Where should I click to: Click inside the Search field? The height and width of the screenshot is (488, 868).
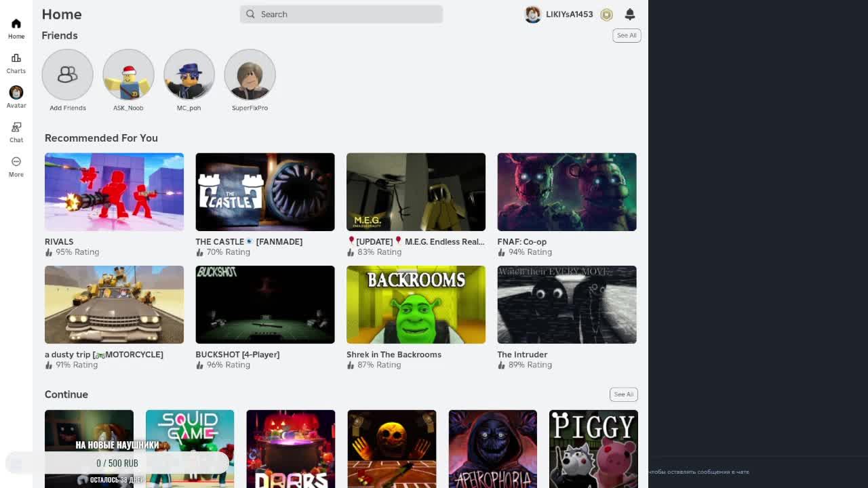[341, 14]
